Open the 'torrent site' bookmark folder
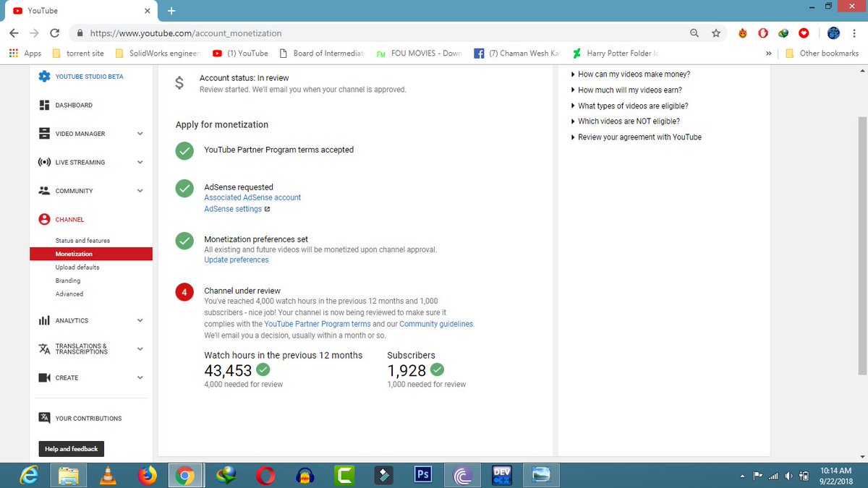Viewport: 868px width, 488px height. pyautogui.click(x=78, y=53)
